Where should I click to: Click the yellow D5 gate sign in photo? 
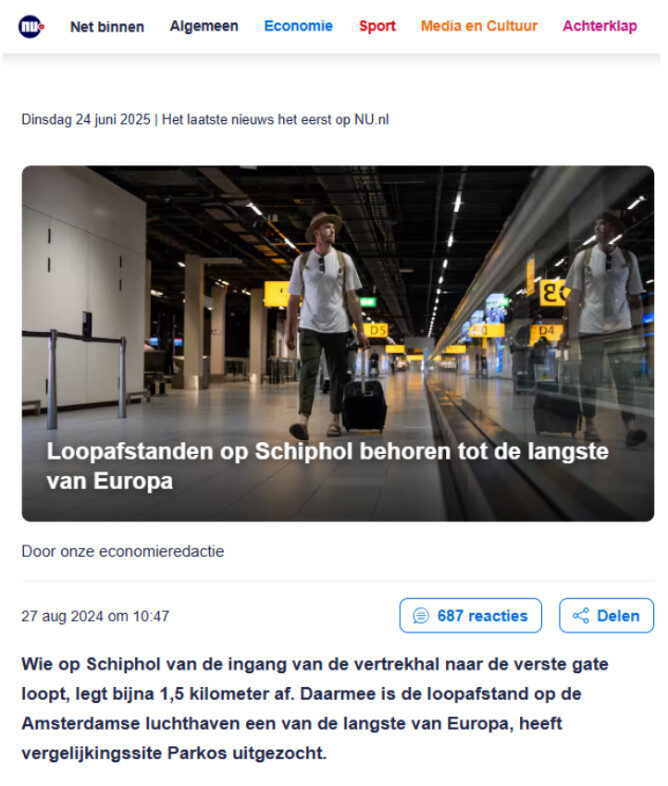tap(377, 330)
